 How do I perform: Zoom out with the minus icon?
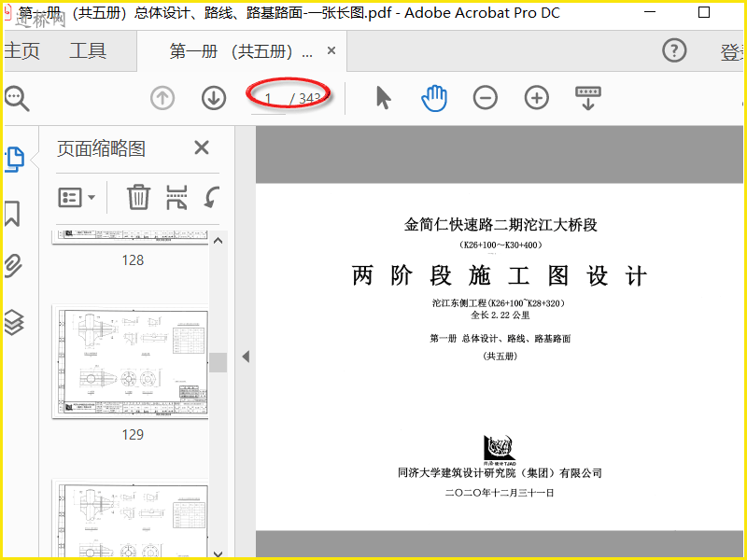click(x=486, y=98)
